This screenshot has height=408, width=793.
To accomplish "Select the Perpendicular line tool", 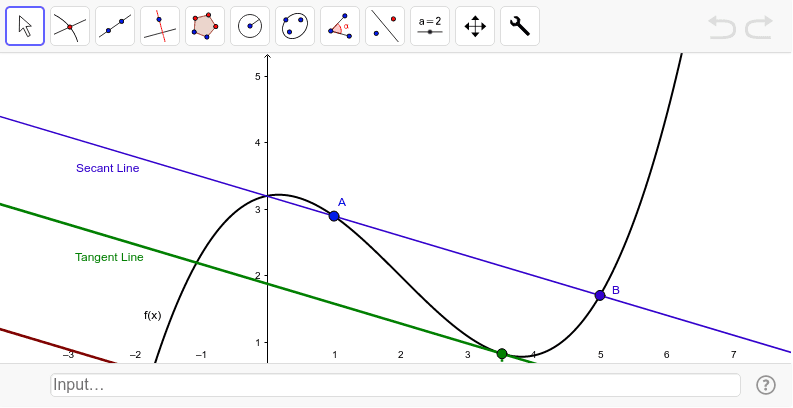I will [x=160, y=26].
